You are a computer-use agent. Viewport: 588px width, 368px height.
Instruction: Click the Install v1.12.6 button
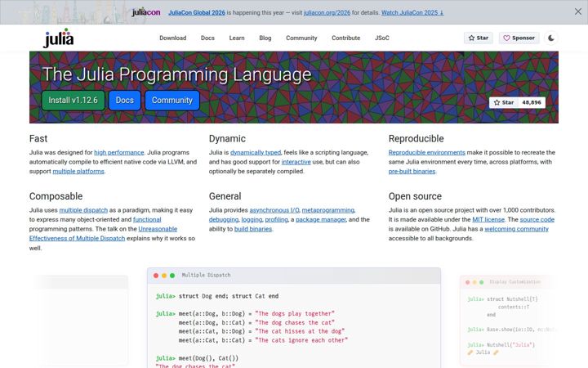pyautogui.click(x=73, y=101)
